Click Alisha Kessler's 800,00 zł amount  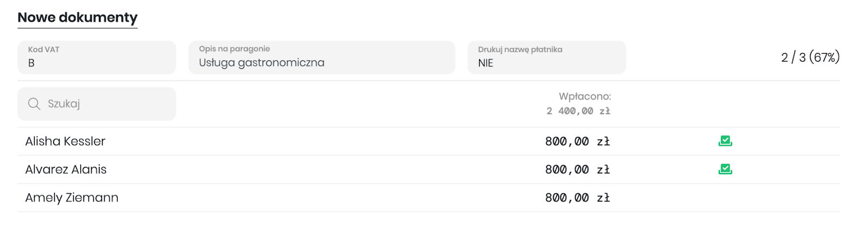point(578,141)
